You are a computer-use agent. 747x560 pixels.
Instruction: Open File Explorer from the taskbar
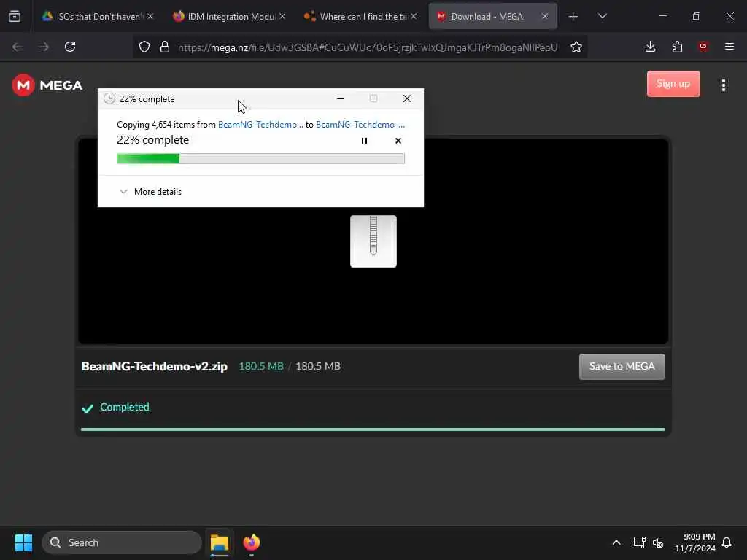click(219, 542)
